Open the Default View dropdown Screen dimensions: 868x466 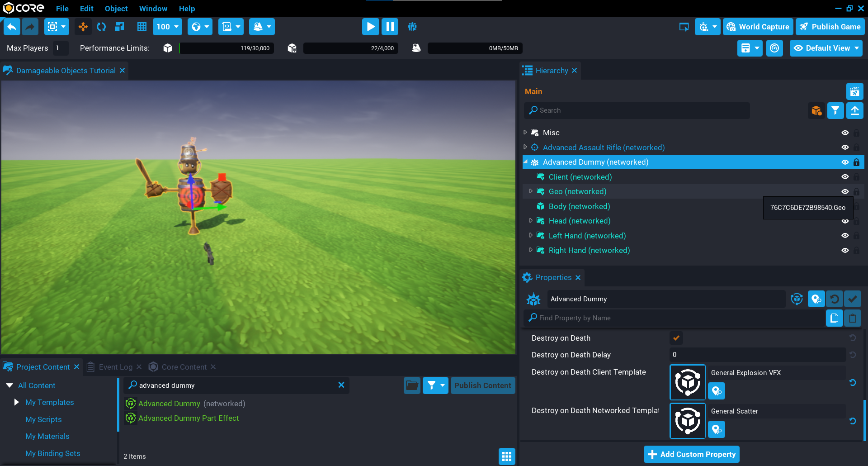826,48
